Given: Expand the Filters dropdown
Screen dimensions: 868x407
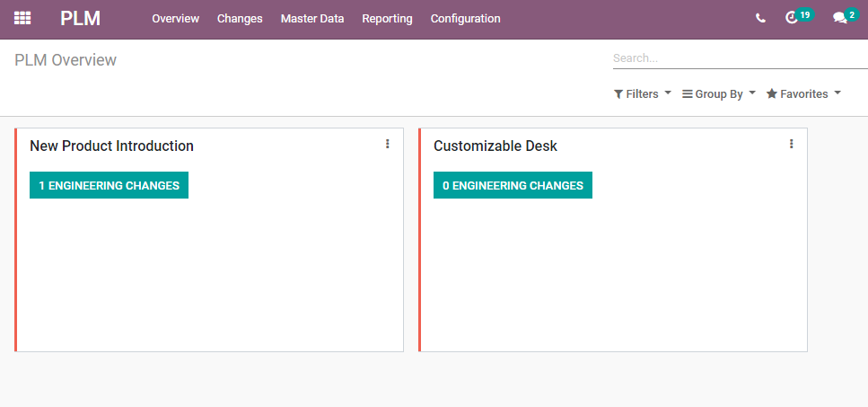Looking at the screenshot, I should click(642, 94).
